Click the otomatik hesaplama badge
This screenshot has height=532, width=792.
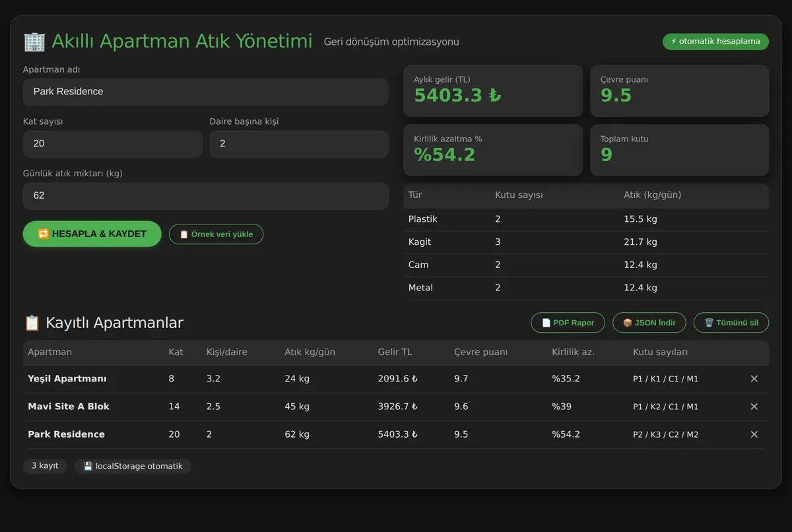click(x=715, y=42)
